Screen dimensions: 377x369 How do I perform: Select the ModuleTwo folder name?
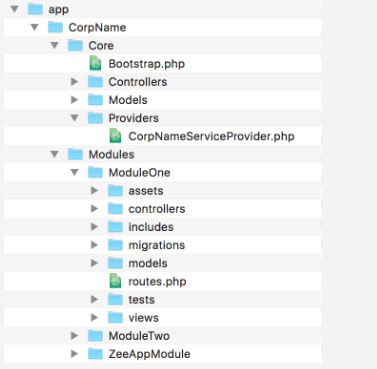click(x=139, y=336)
